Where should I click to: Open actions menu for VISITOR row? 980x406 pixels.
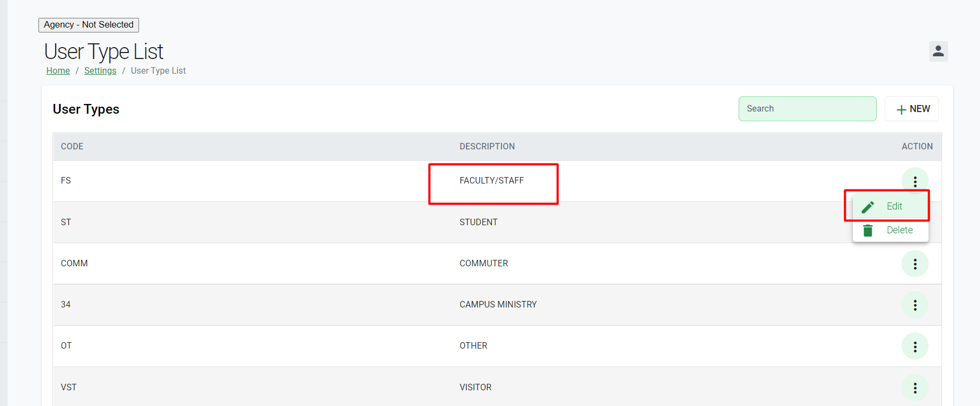pyautogui.click(x=915, y=387)
